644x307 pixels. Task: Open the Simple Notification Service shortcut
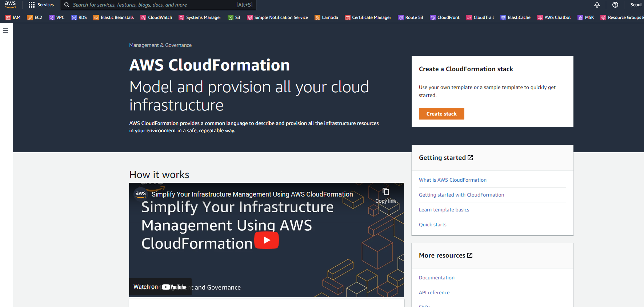tap(277, 17)
